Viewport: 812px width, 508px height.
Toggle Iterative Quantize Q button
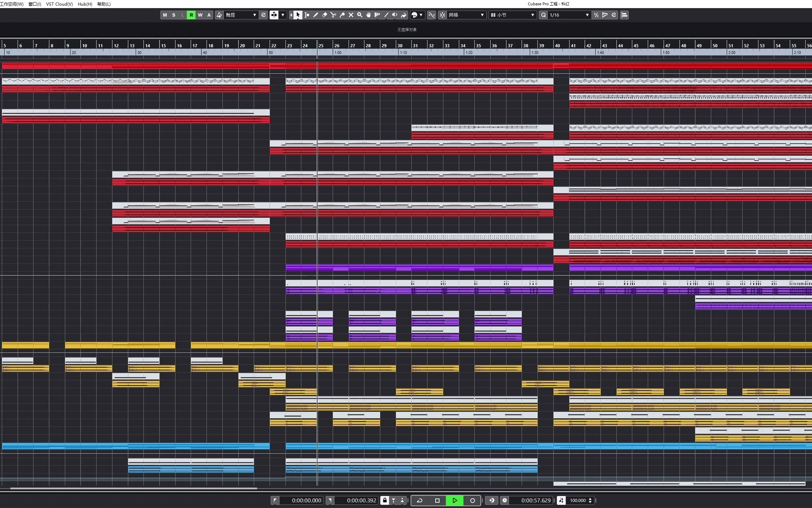coord(543,15)
